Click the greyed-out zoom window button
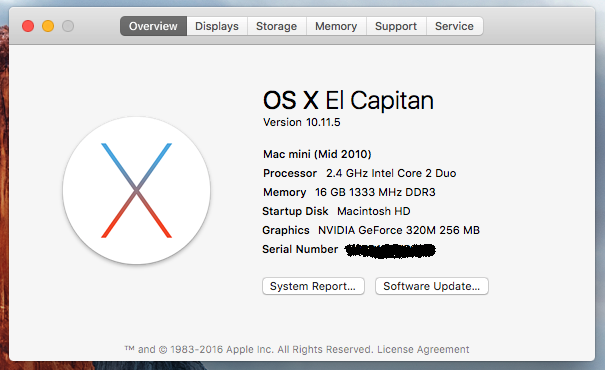The width and height of the screenshot is (605, 370). 68,26
